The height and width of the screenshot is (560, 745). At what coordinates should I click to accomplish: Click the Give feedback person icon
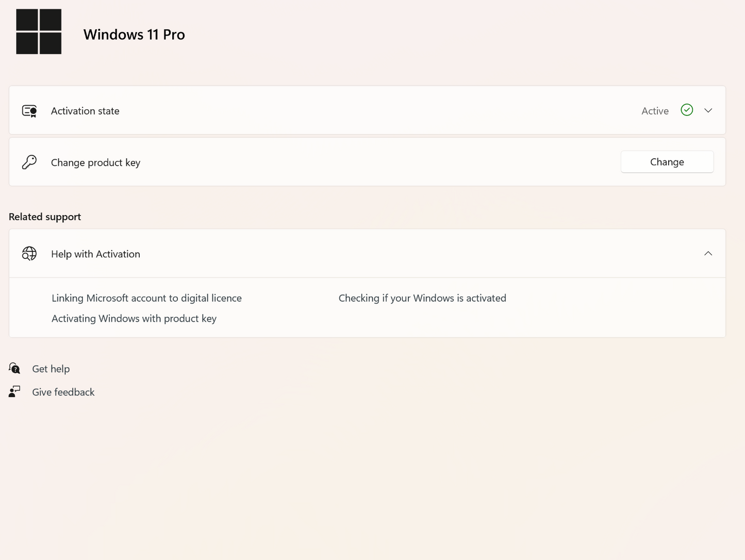click(14, 392)
